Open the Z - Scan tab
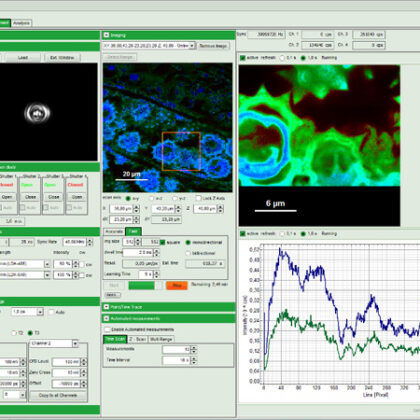This screenshot has width=420, height=420. [x=137, y=339]
